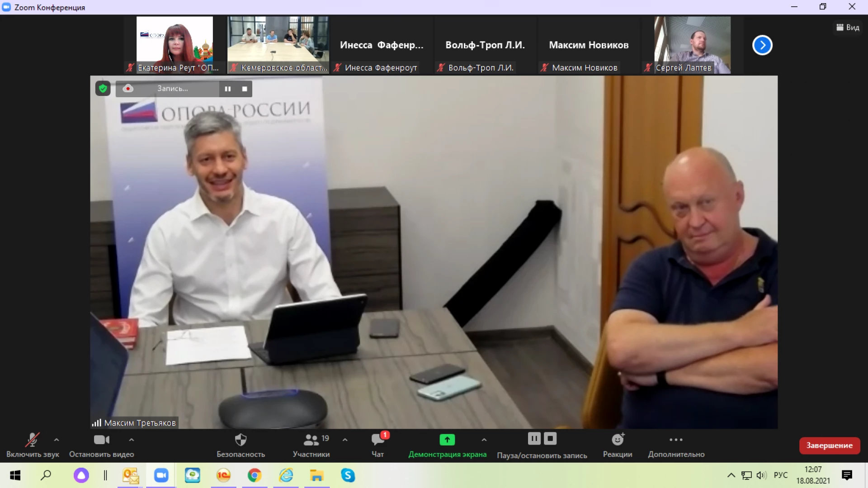
Task: Open Alice assistant purple taskbar icon
Action: pyautogui.click(x=81, y=475)
